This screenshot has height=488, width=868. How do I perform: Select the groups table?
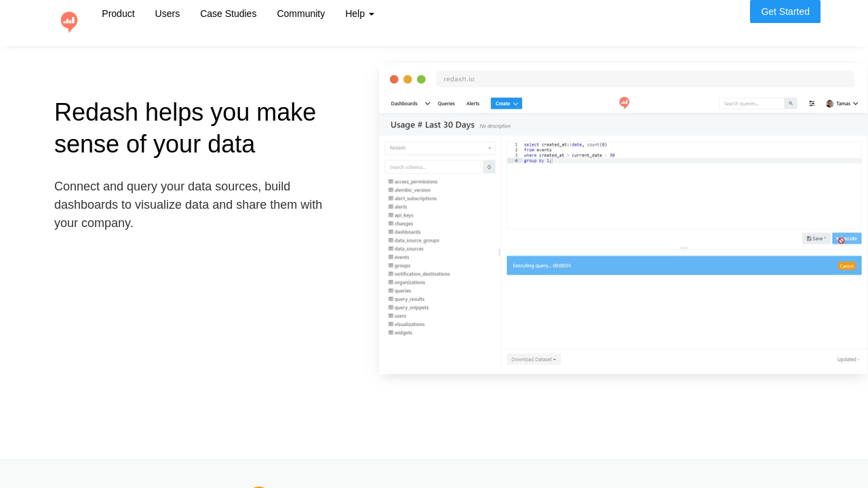coord(399,266)
